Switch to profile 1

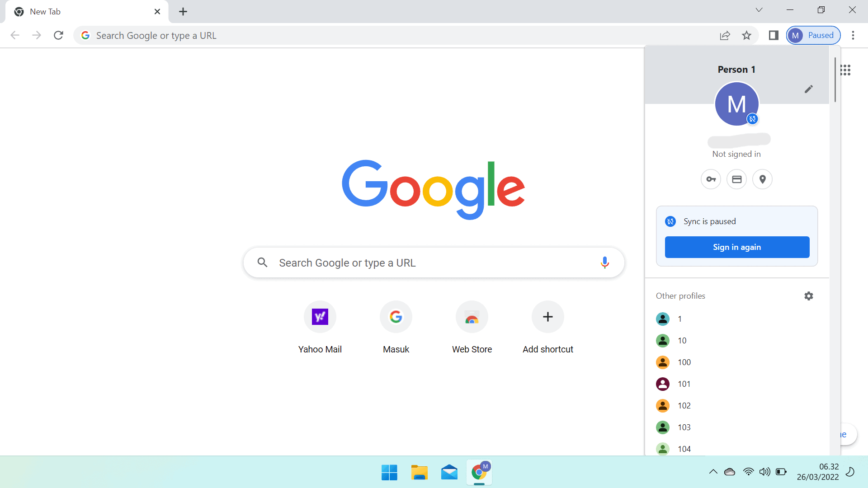pos(737,319)
